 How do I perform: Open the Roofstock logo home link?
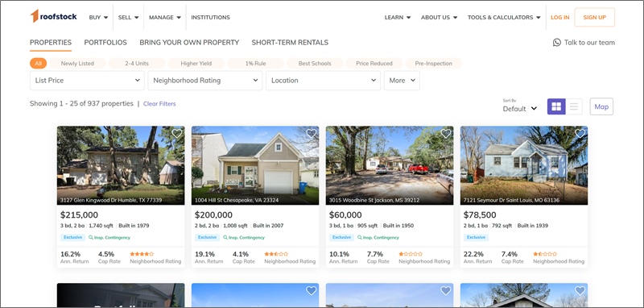[53, 16]
